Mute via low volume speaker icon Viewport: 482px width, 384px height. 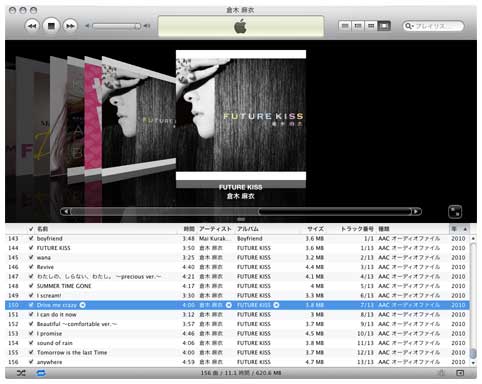(x=87, y=26)
